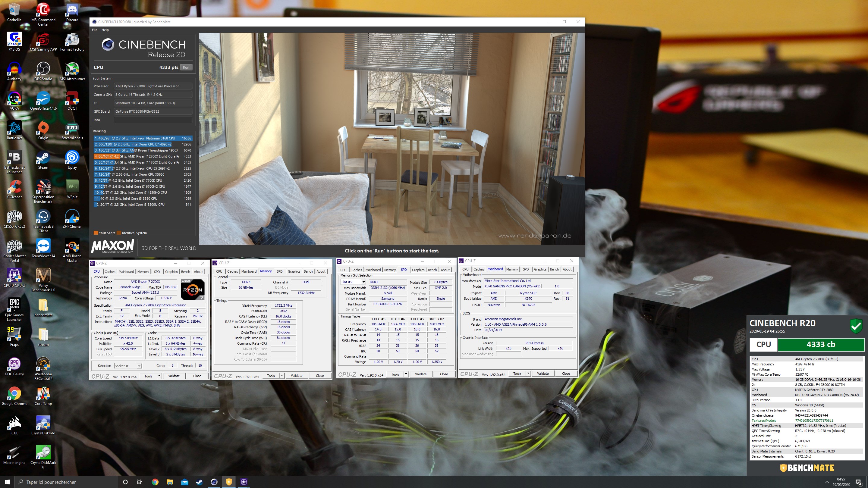Open About tab in CPU-Z Mainboard window
The width and height of the screenshot is (868, 488).
pos(567,269)
